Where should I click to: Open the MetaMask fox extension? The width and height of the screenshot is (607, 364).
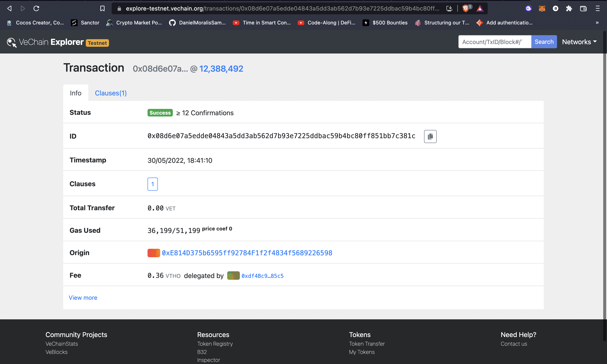(x=542, y=9)
